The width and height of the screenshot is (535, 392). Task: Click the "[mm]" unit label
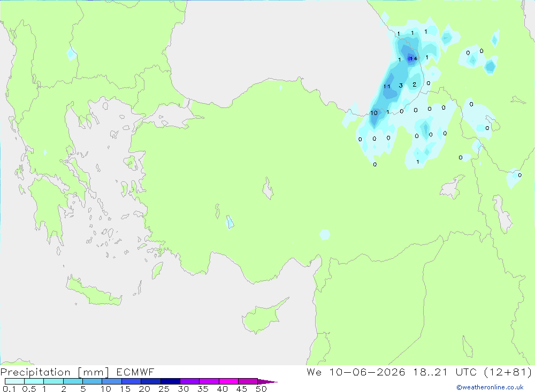pos(94,372)
